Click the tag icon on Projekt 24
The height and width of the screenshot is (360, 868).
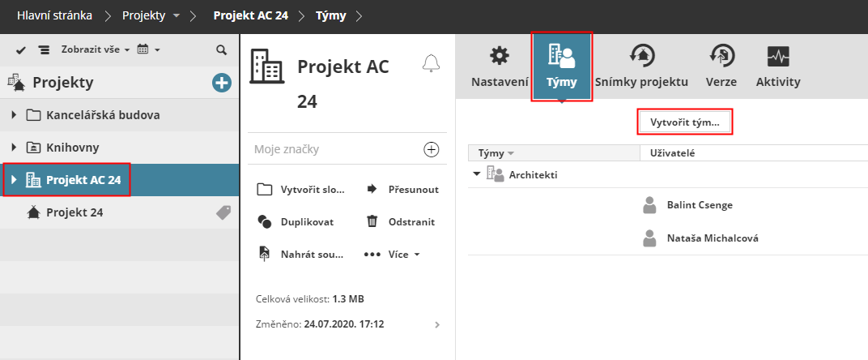223,212
